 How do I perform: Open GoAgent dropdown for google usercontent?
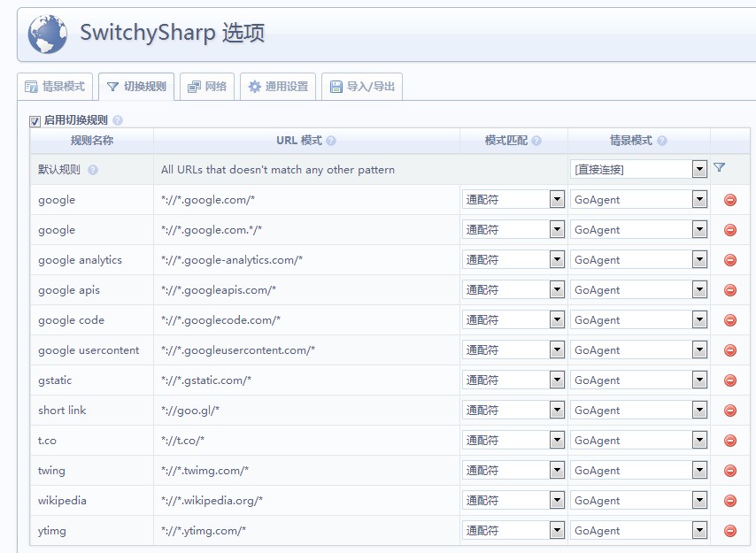(x=639, y=349)
